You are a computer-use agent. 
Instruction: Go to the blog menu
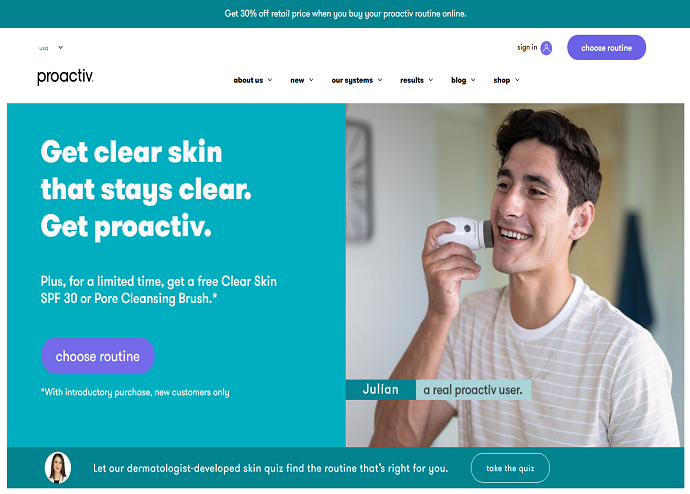click(x=459, y=80)
